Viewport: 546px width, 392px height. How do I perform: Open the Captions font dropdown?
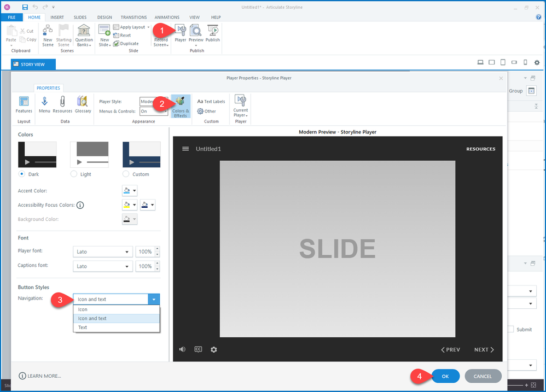103,266
